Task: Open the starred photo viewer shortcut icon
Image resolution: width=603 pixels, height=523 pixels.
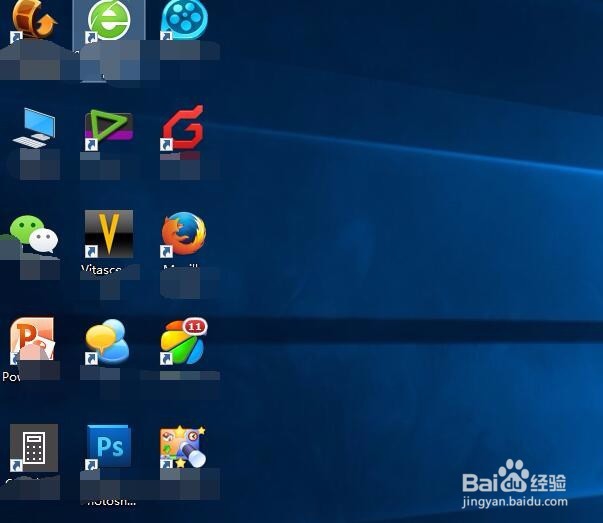Action: tap(183, 447)
